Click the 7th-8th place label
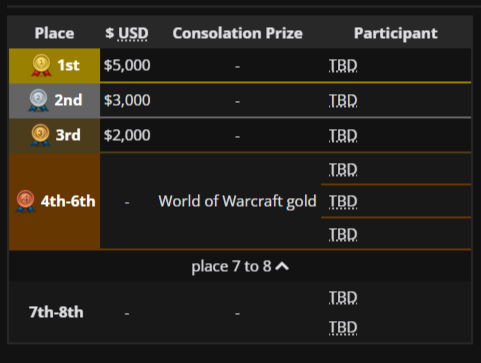Viewport: 481px width, 363px height. tap(56, 312)
